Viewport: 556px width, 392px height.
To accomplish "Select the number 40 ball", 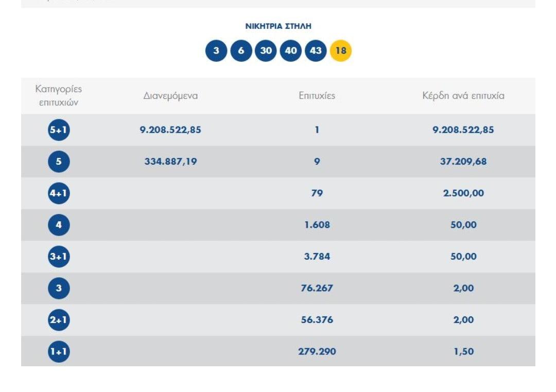I will pos(291,51).
